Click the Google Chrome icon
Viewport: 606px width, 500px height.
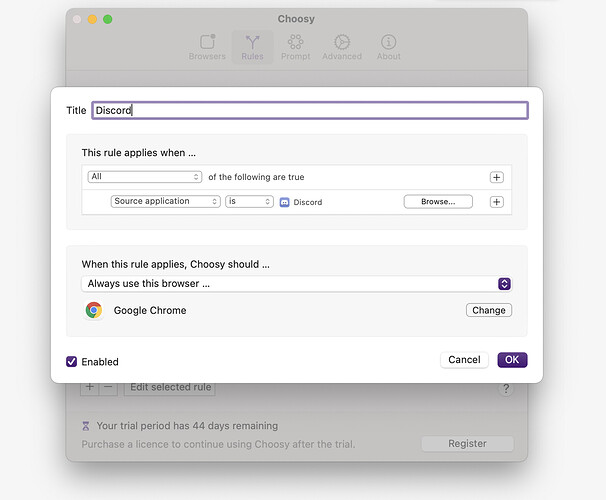pyautogui.click(x=94, y=310)
